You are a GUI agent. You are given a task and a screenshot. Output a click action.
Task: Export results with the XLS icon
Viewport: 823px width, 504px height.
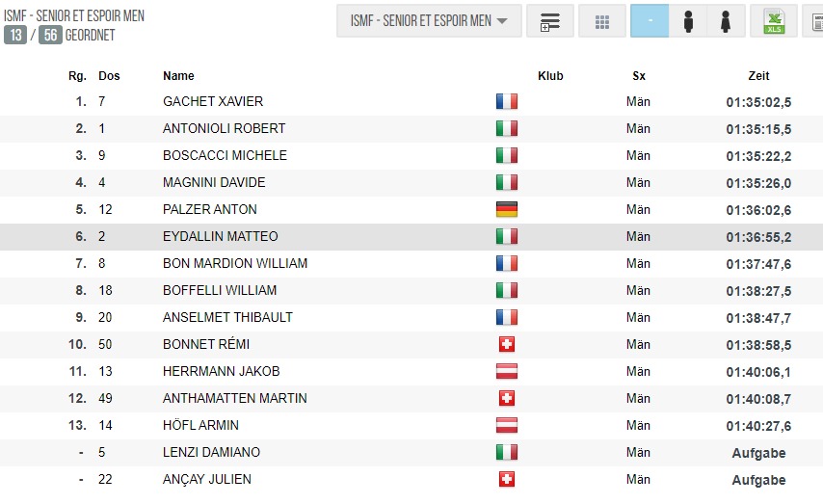coord(774,21)
